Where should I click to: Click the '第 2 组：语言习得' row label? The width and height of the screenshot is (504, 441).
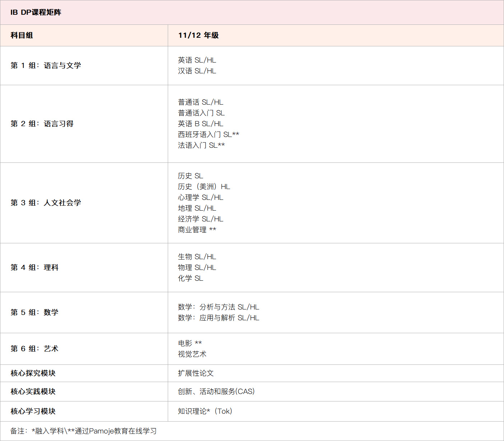pyautogui.click(x=42, y=124)
